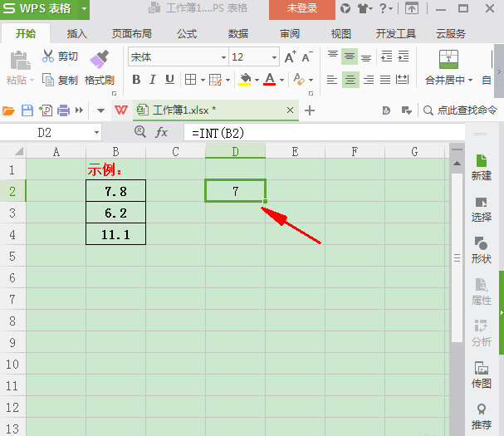Go to the 审阅 tab

[x=290, y=33]
